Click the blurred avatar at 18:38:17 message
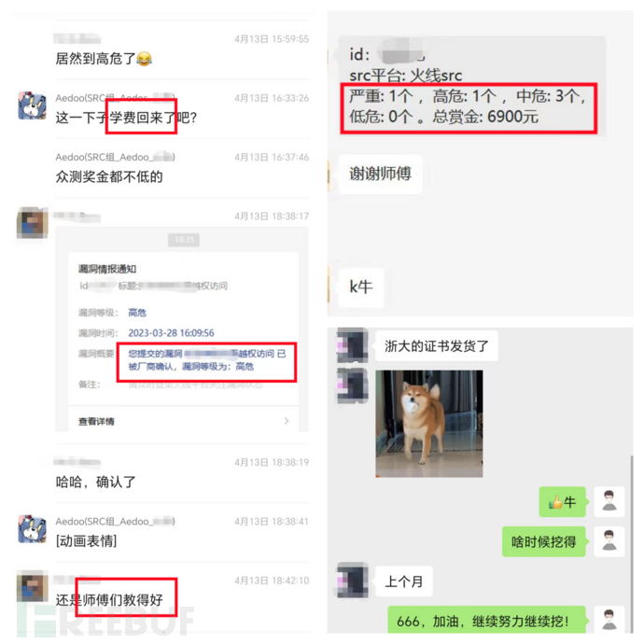Image resolution: width=644 pixels, height=644 pixels. pyautogui.click(x=32, y=223)
